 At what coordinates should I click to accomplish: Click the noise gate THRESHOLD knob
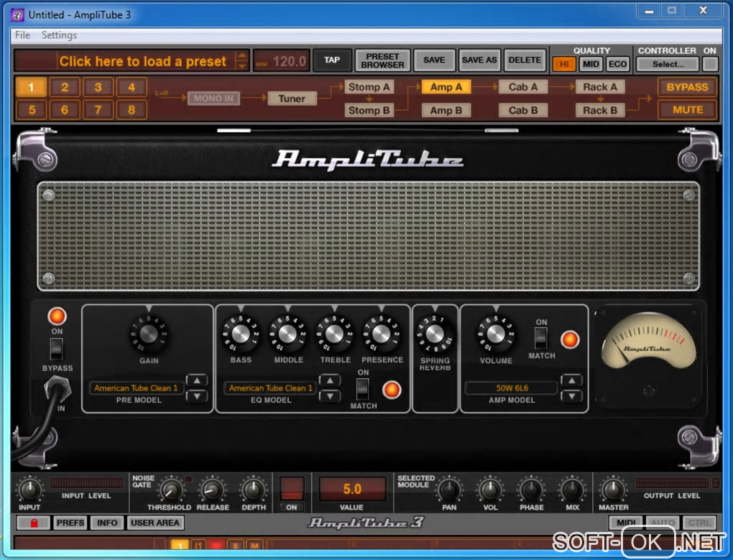(171, 490)
